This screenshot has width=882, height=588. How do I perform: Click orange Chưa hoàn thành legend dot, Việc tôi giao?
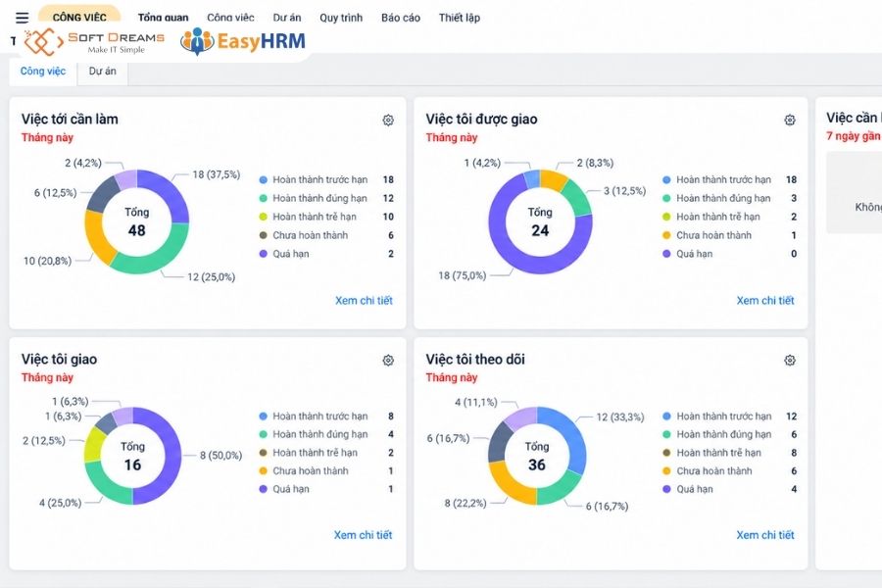[264, 471]
